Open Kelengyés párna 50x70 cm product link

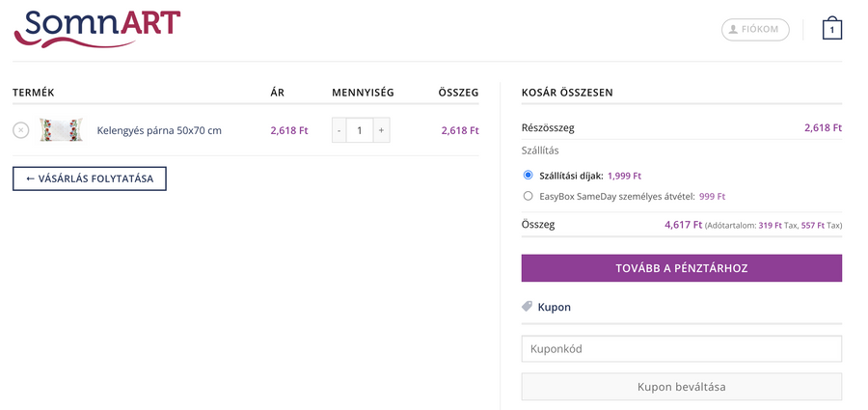click(x=159, y=130)
